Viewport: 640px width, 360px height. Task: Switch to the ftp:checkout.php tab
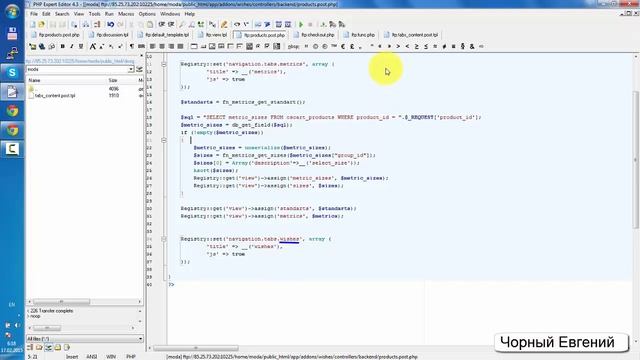[314, 35]
